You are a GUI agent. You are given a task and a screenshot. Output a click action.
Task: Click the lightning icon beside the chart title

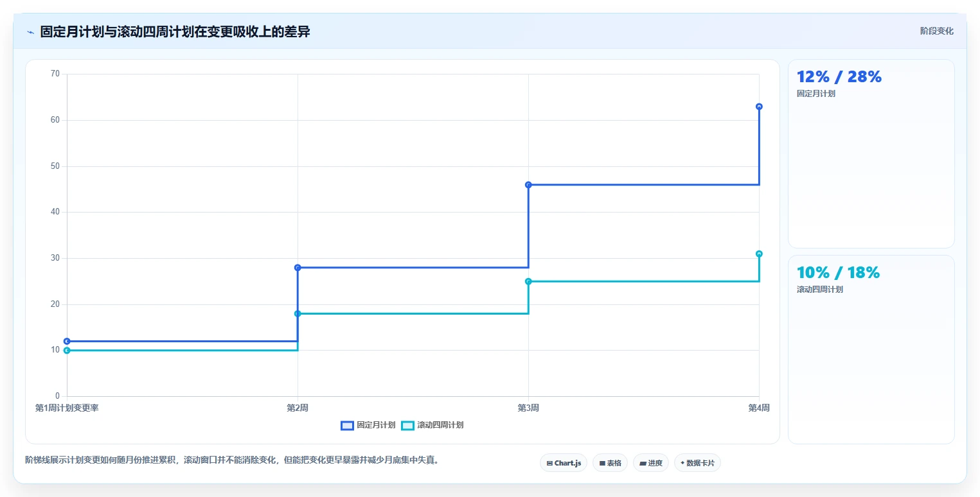(31, 32)
